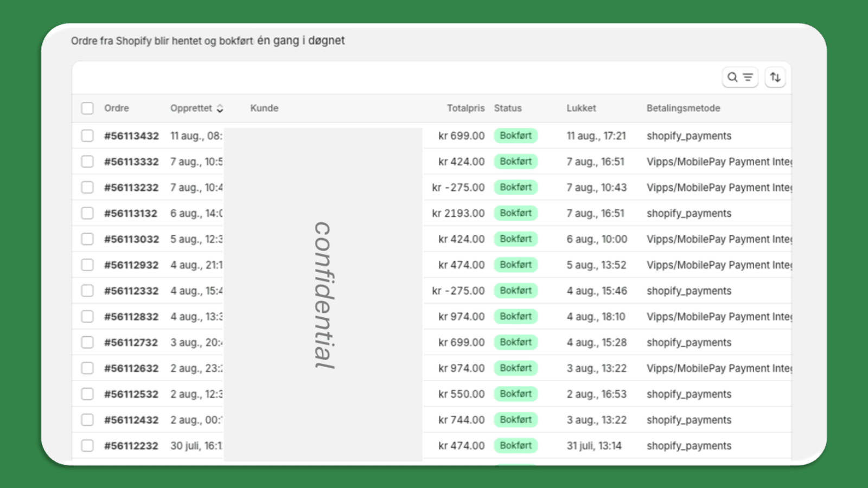Click the Totalpris column header
This screenshot has width=868, height=488.
pos(465,108)
